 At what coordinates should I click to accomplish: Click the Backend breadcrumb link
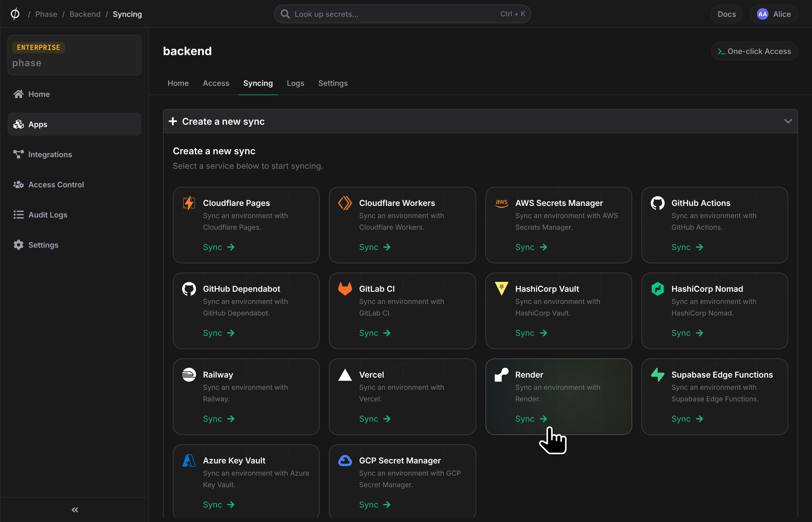pos(85,14)
